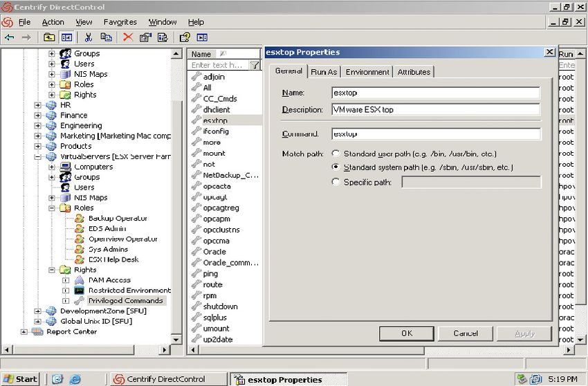Click the Properties toolbar icon
This screenshot has width=588, height=386.
tap(145, 37)
